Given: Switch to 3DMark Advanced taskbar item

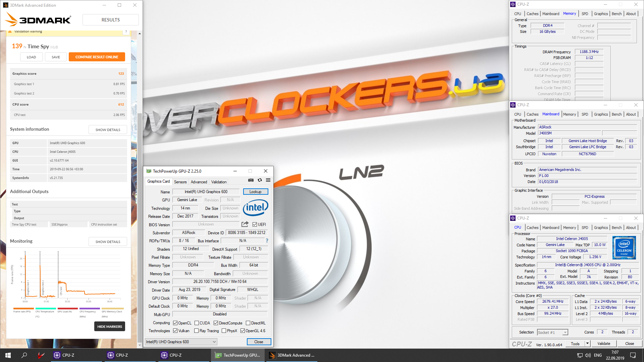Looking at the screenshot, I should click(291, 355).
